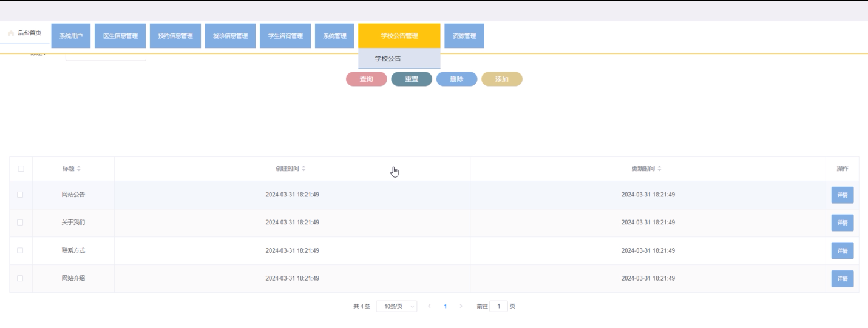The image size is (868, 328).
Task: Open 详情 for 联系方式 row
Action: pos(843,251)
